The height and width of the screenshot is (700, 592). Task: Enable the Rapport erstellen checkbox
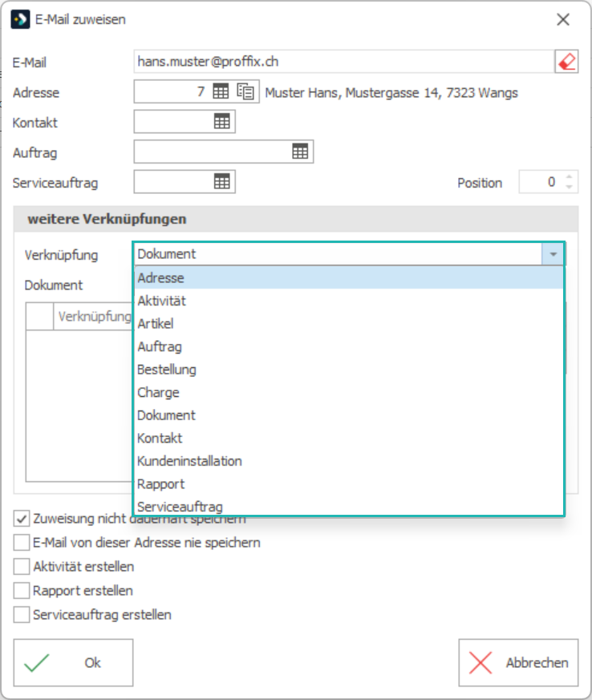22,591
